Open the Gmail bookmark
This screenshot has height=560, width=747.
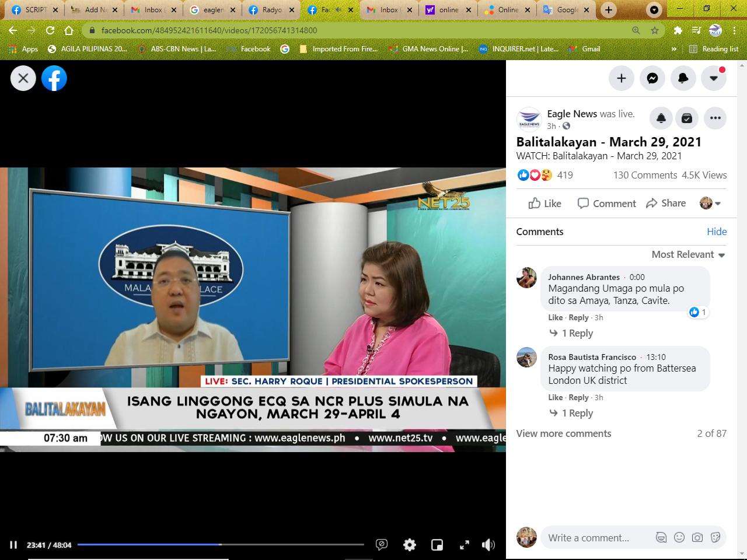tap(585, 49)
